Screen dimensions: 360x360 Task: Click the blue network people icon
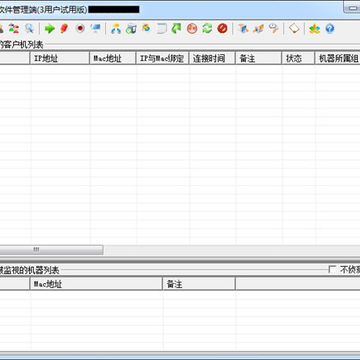(116, 29)
